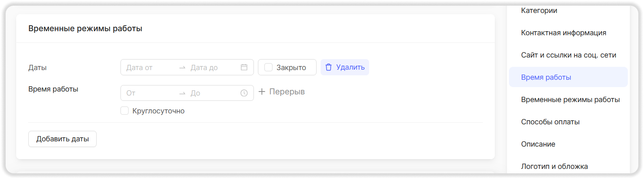The image size is (644, 179).
Task: Toggle the Круглосуточно checkbox
Action: tap(125, 111)
